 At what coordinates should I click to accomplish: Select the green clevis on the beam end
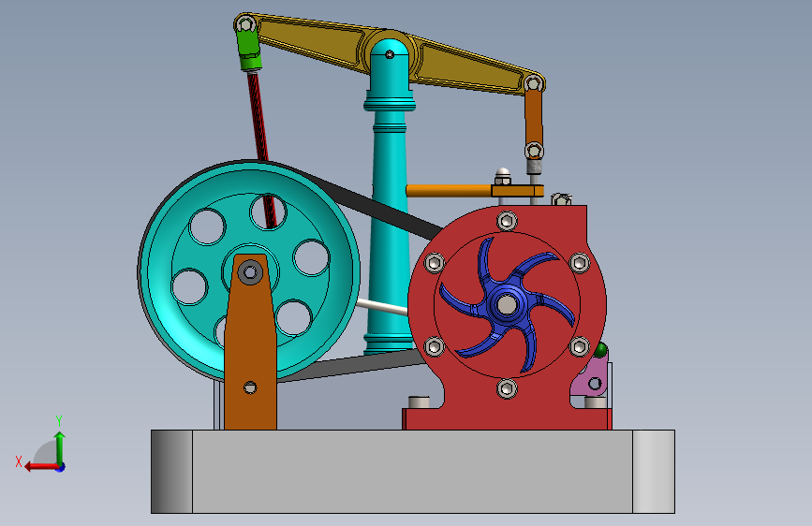coord(248,48)
